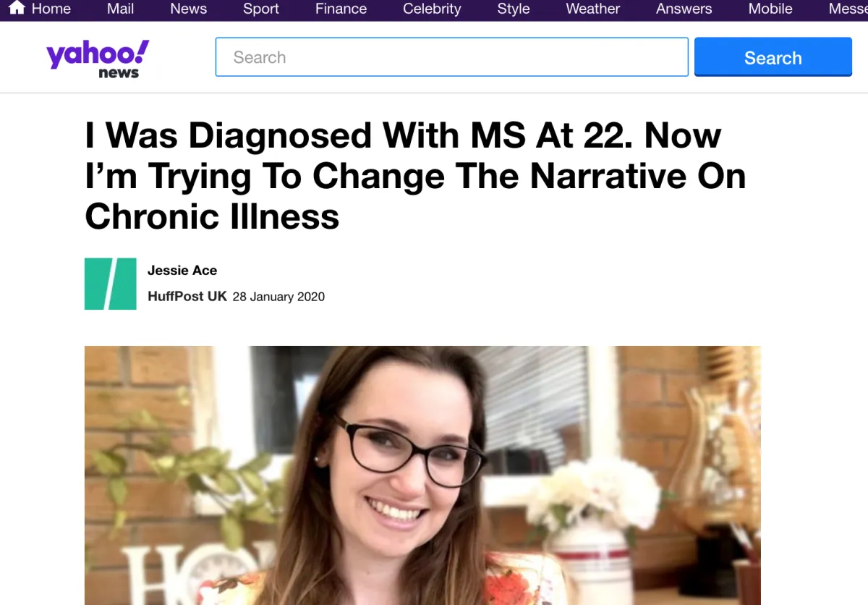Click the author name Jessie Ace
Image resolution: width=868 pixels, height=605 pixels.
click(182, 271)
